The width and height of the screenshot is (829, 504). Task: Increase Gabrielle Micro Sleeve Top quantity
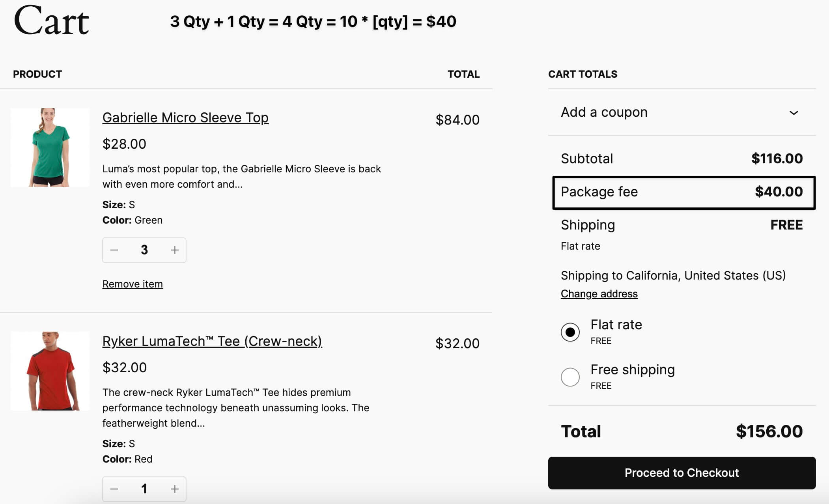174,250
